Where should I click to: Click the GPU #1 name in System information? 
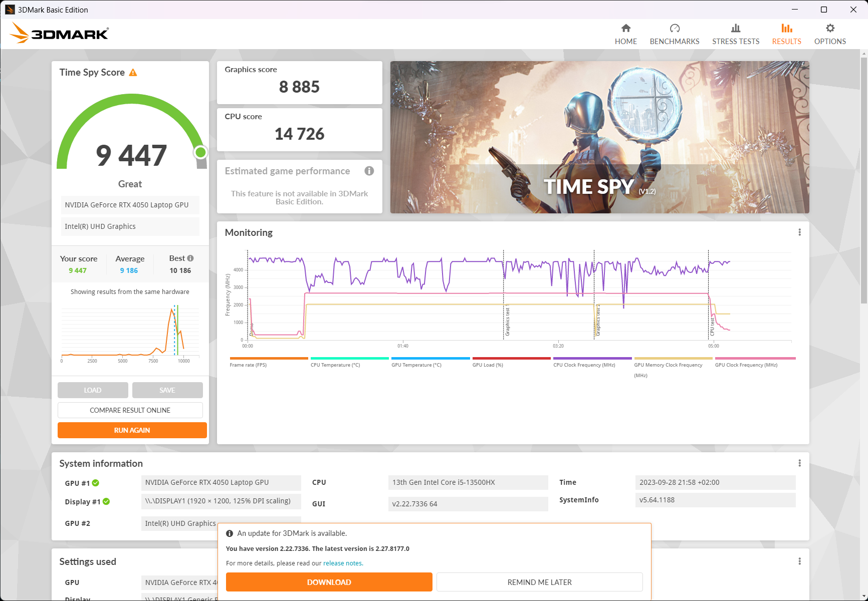pos(221,482)
